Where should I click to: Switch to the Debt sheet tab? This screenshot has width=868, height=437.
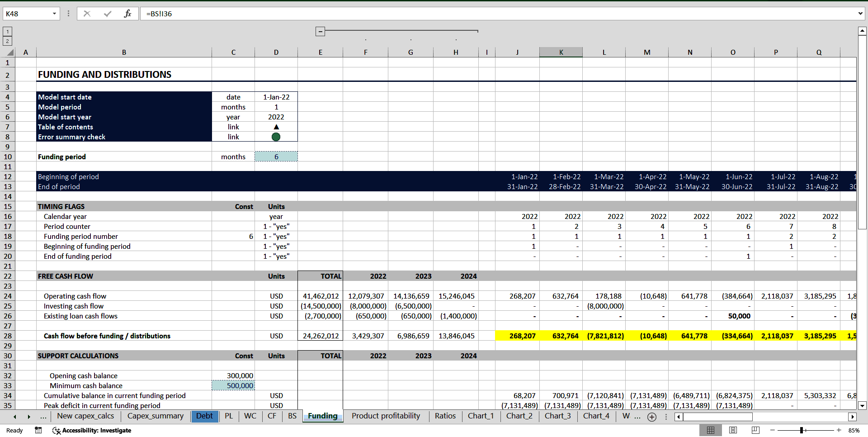204,416
